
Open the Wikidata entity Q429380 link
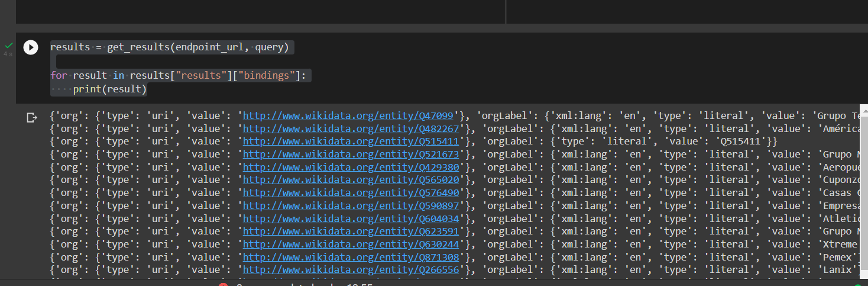(351, 168)
